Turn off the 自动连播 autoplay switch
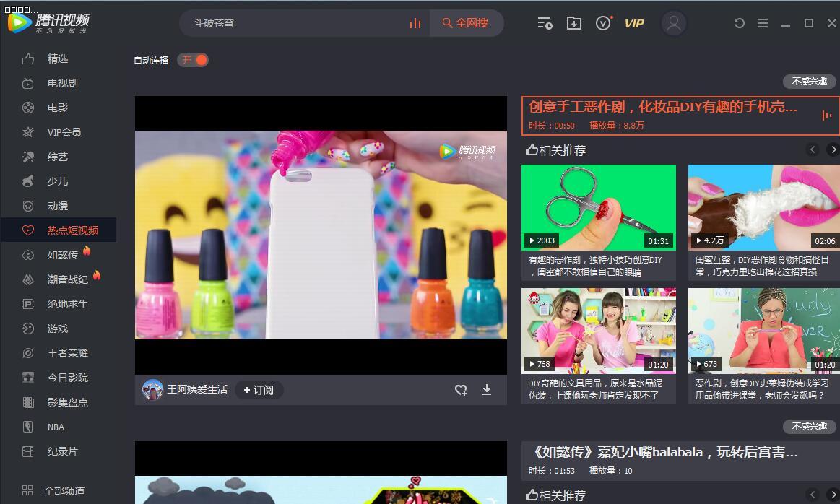This screenshot has height=504, width=840. pyautogui.click(x=193, y=60)
